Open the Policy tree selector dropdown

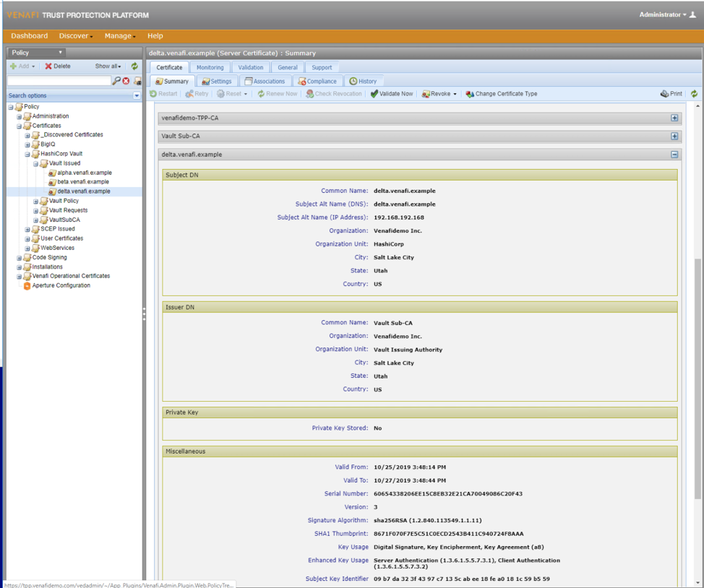tap(36, 53)
